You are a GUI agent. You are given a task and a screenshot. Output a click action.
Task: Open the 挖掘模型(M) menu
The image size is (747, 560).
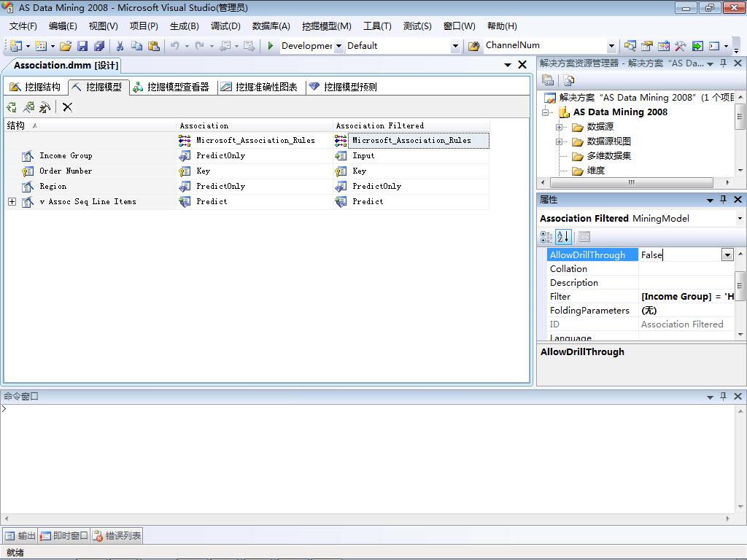(x=326, y=26)
